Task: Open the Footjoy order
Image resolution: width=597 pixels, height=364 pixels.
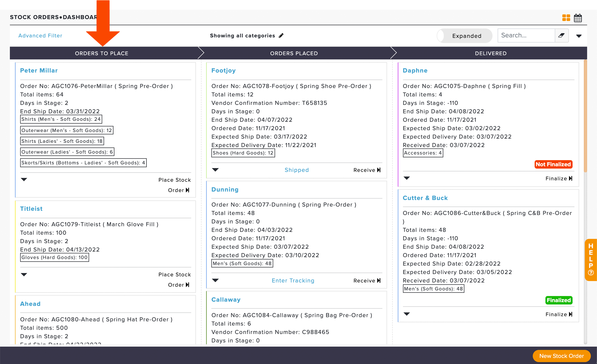Action: (x=223, y=71)
